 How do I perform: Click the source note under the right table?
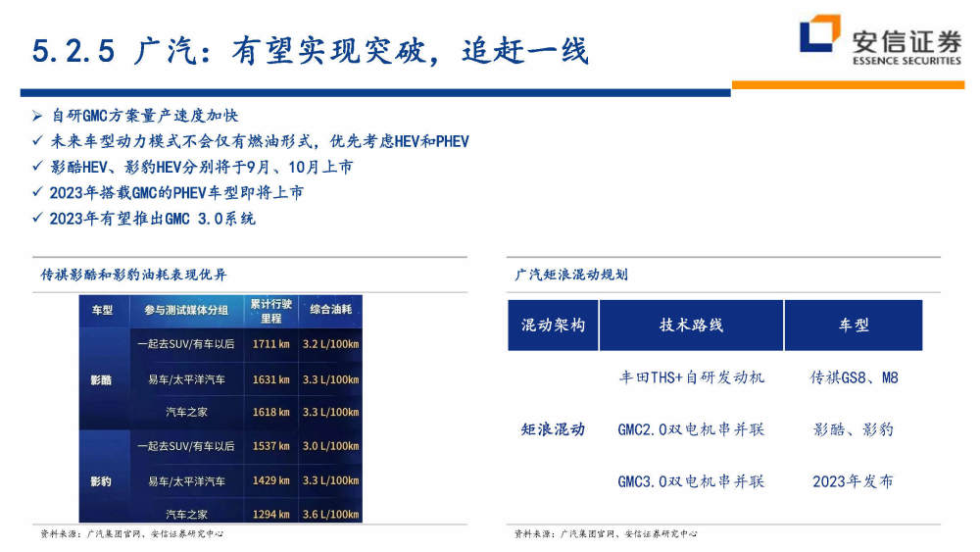[606, 534]
